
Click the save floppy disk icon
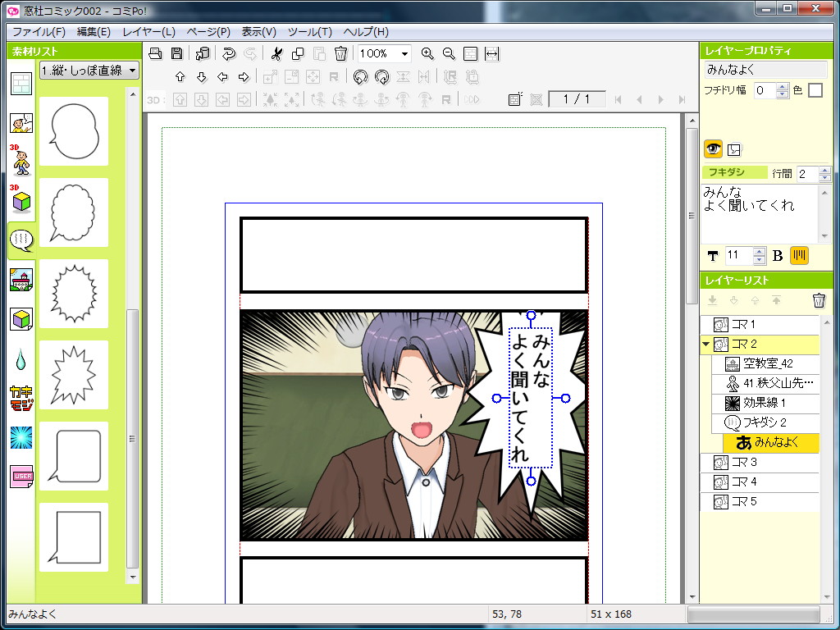[177, 53]
